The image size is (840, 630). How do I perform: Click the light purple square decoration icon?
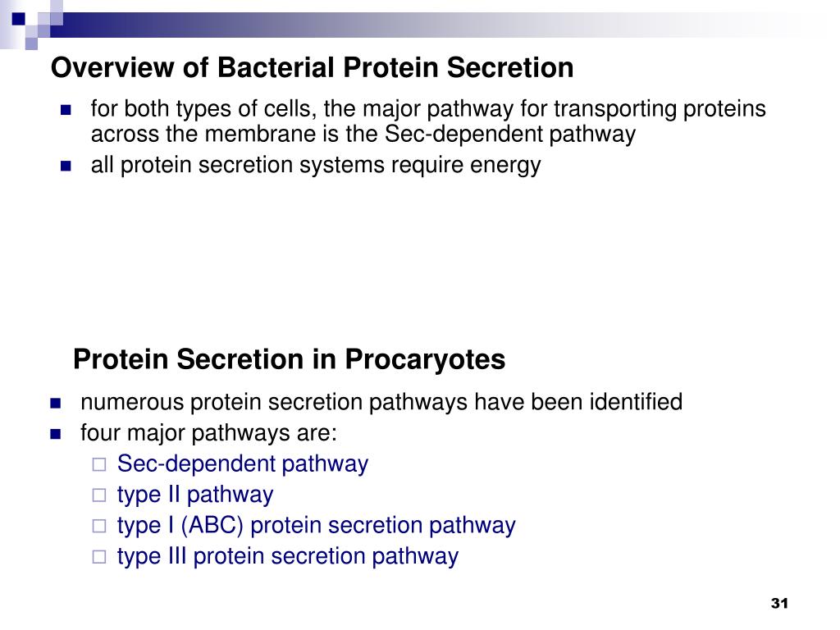pyautogui.click(x=31, y=43)
